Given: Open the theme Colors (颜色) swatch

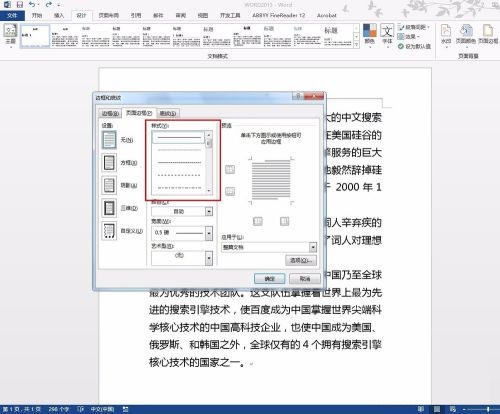Looking at the screenshot, I should [369, 34].
